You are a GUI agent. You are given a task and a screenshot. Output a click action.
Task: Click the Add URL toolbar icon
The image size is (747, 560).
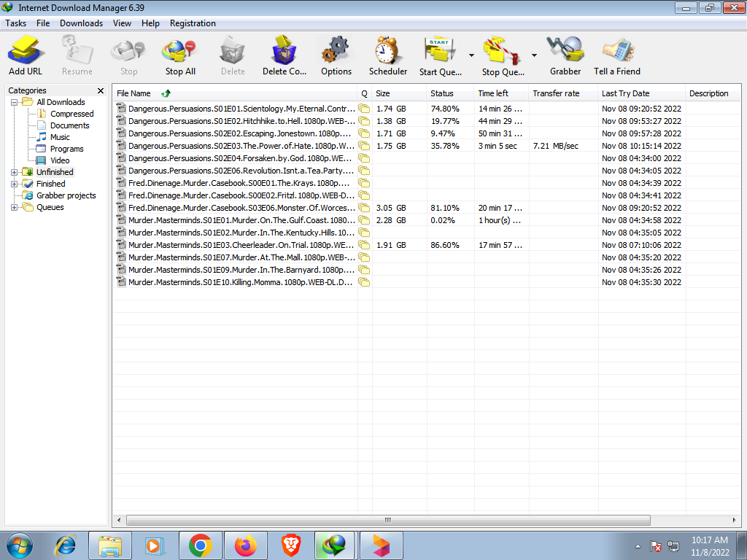point(26,50)
